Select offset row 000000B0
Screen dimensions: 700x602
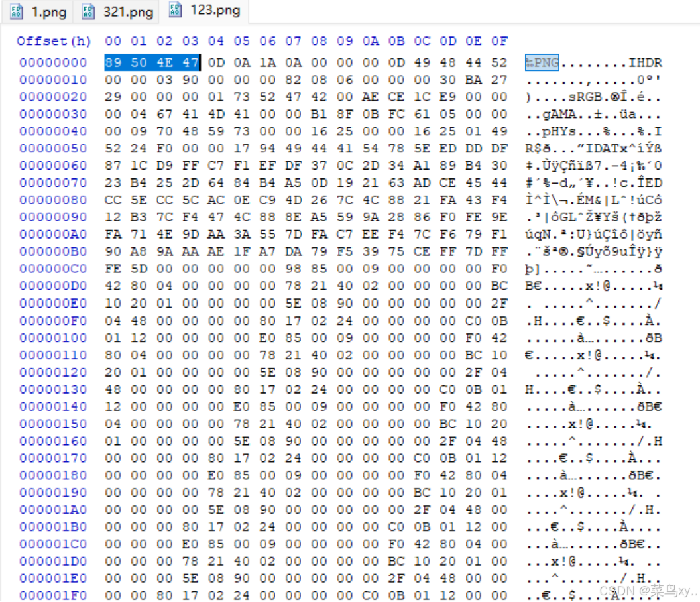(53, 251)
